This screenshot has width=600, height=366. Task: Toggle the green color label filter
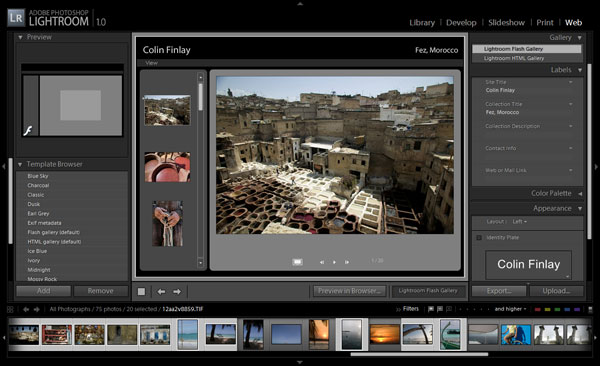click(557, 309)
